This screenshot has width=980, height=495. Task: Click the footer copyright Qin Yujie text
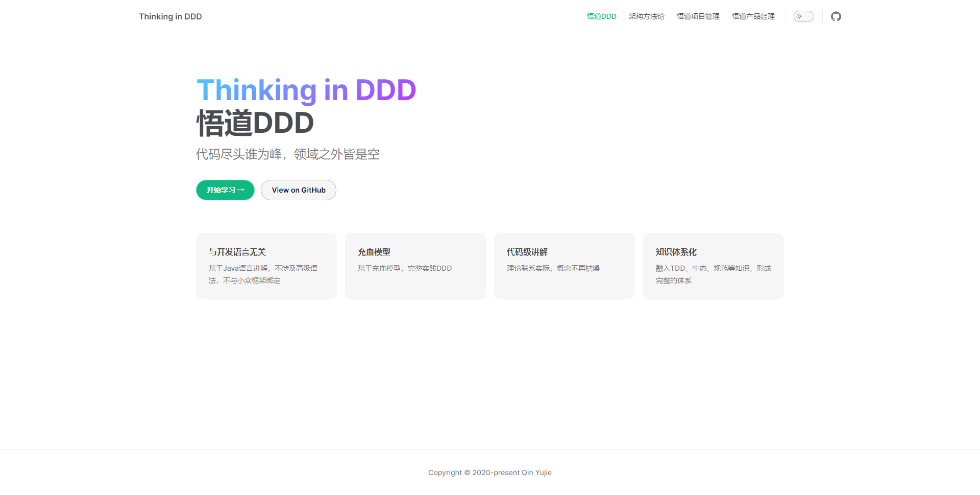tap(489, 473)
